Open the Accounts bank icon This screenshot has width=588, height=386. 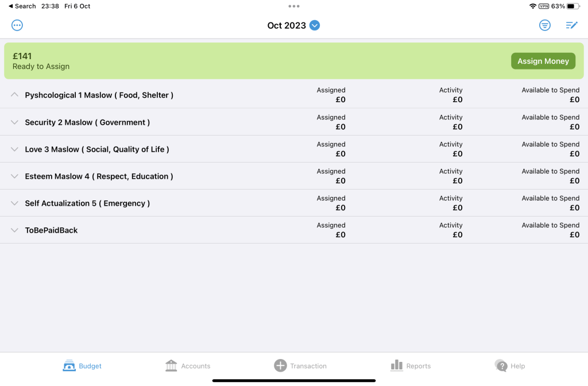coord(171,366)
